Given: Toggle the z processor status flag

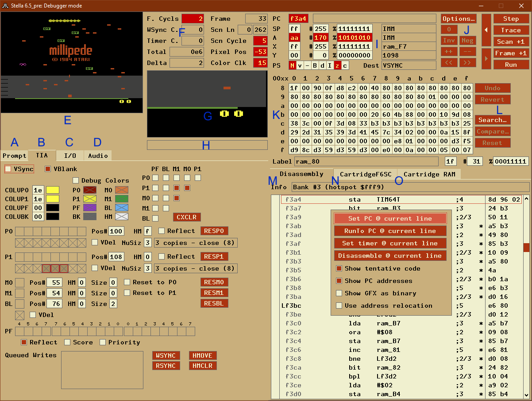Looking at the screenshot, I should pyautogui.click(x=338, y=65).
